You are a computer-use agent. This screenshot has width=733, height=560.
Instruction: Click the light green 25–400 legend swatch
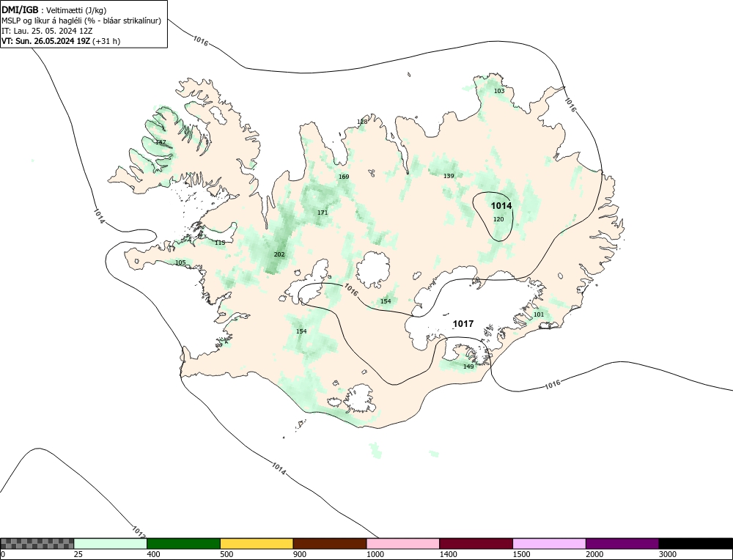click(x=111, y=543)
